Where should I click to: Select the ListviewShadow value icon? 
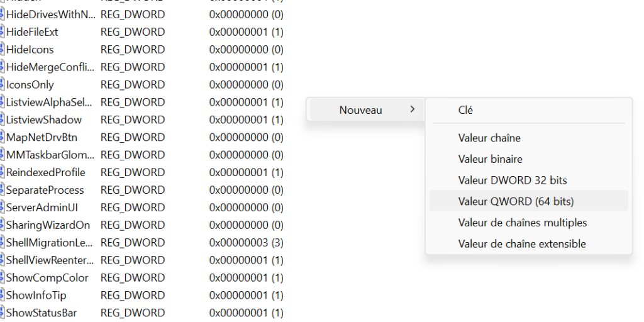click(2, 120)
